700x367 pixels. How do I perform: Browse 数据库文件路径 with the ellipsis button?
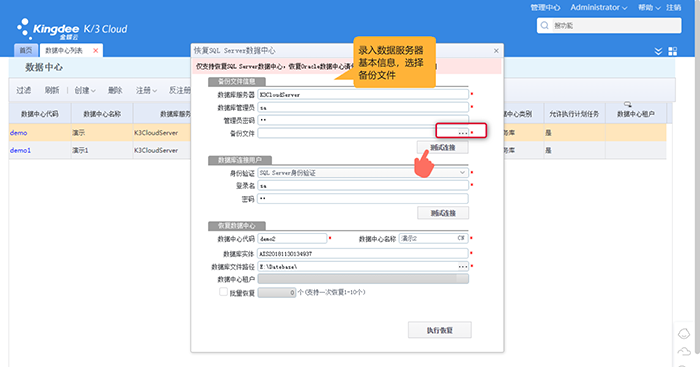tap(463, 267)
